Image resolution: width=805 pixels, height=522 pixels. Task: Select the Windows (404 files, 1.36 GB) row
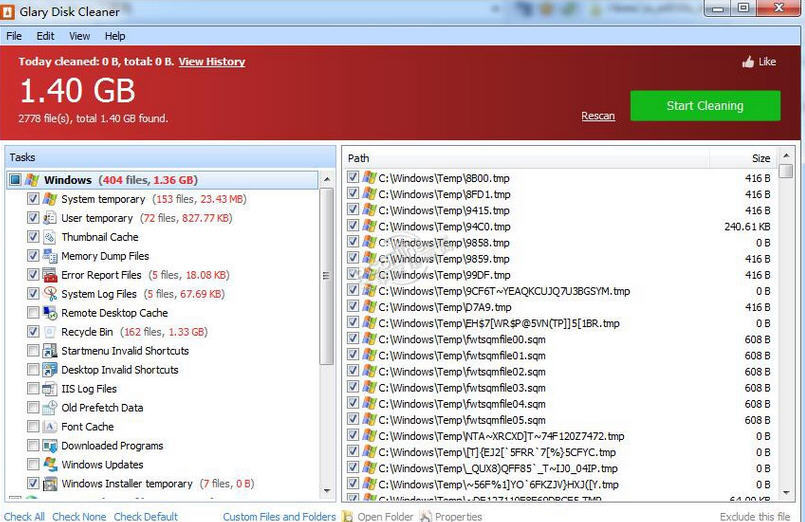[163, 180]
